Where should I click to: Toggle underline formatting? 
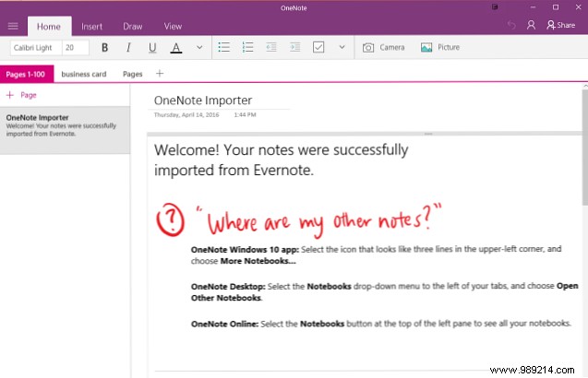[152, 48]
